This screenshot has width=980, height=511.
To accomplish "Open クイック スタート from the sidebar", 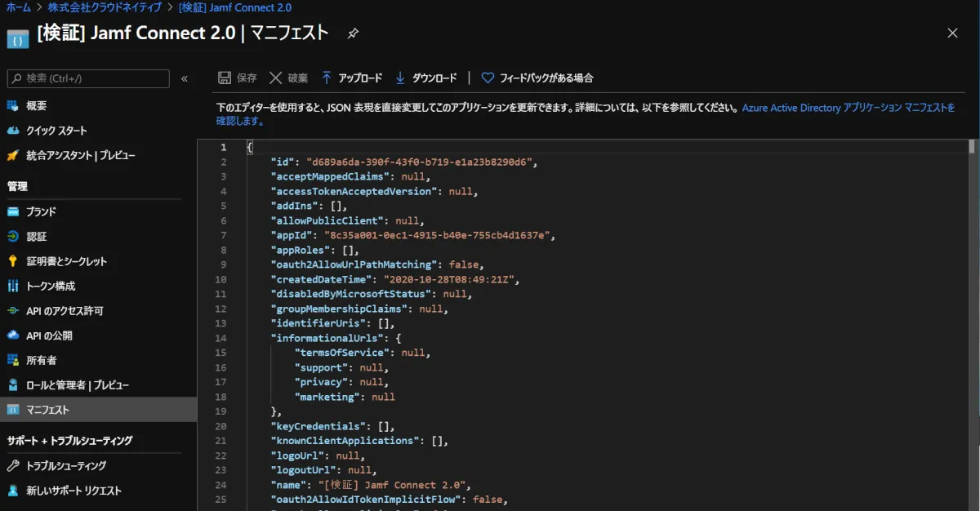I will click(56, 131).
